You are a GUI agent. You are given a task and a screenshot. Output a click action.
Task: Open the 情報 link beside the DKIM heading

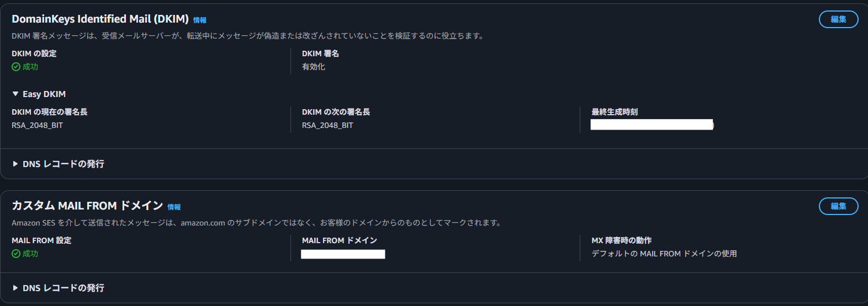tap(199, 20)
